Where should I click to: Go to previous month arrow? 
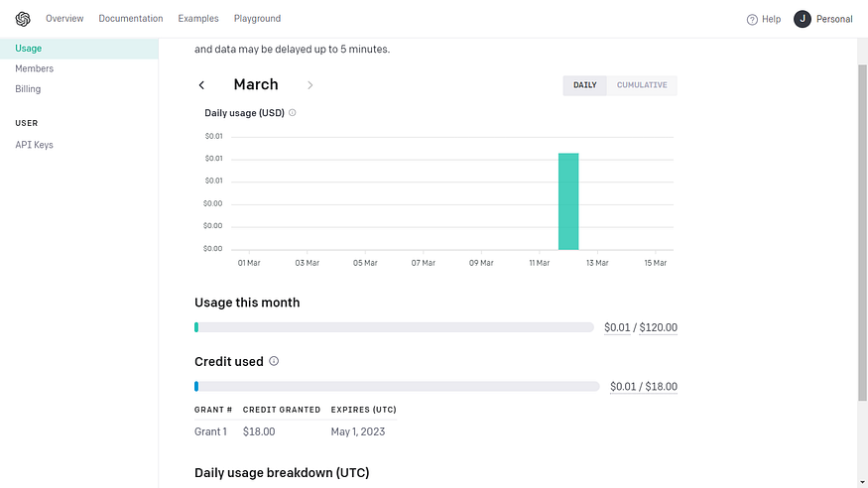pos(201,85)
